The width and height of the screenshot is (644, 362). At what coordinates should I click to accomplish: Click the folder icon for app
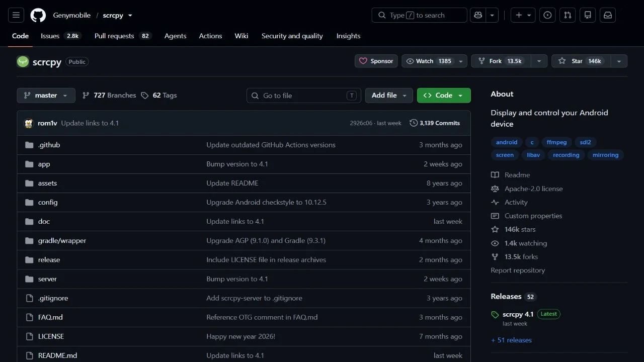coord(29,164)
